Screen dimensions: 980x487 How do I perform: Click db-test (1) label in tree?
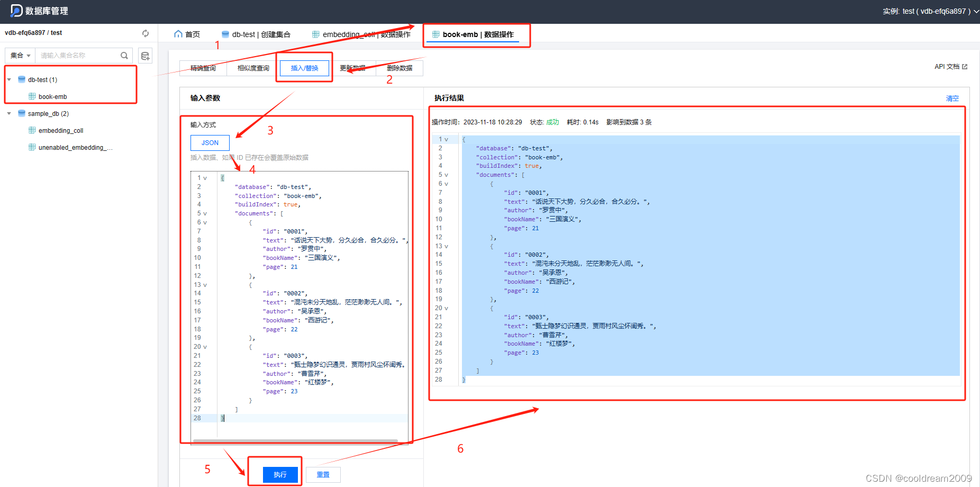(43, 79)
